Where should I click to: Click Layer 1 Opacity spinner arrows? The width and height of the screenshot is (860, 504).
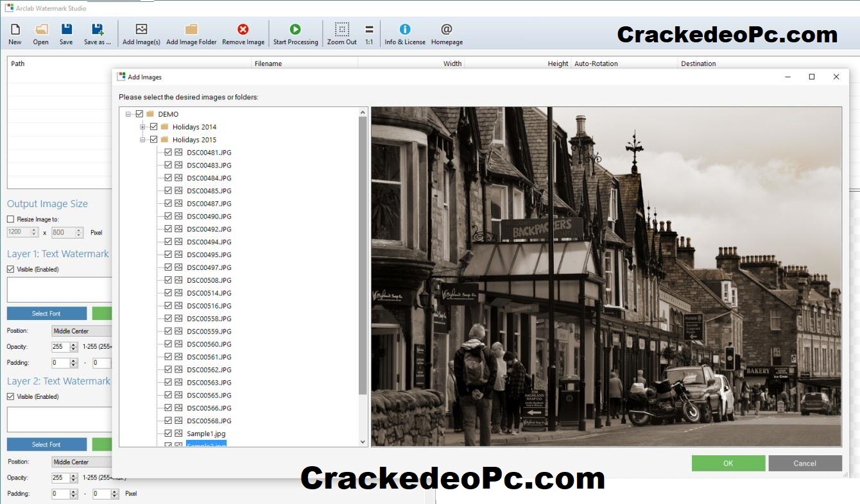(x=74, y=347)
